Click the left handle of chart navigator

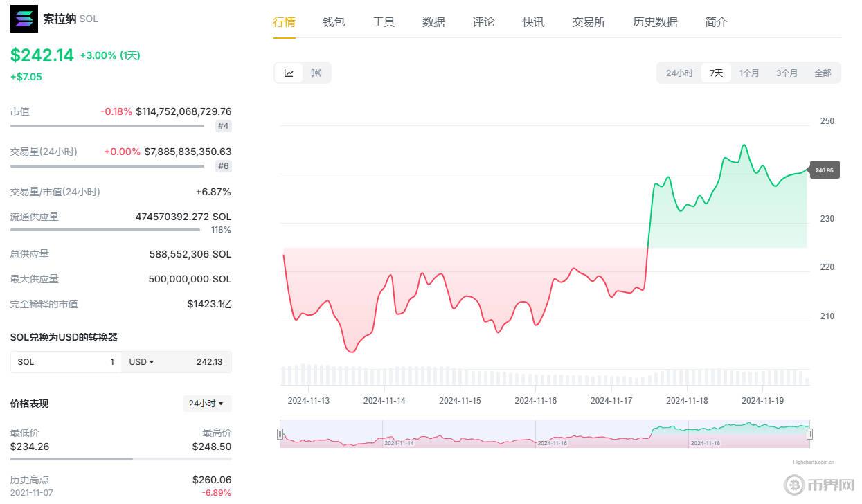coord(280,434)
